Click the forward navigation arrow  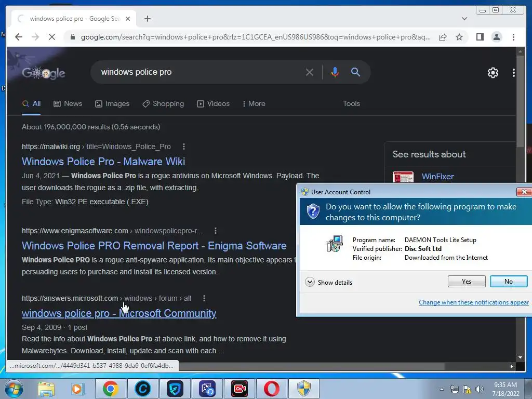click(35, 37)
